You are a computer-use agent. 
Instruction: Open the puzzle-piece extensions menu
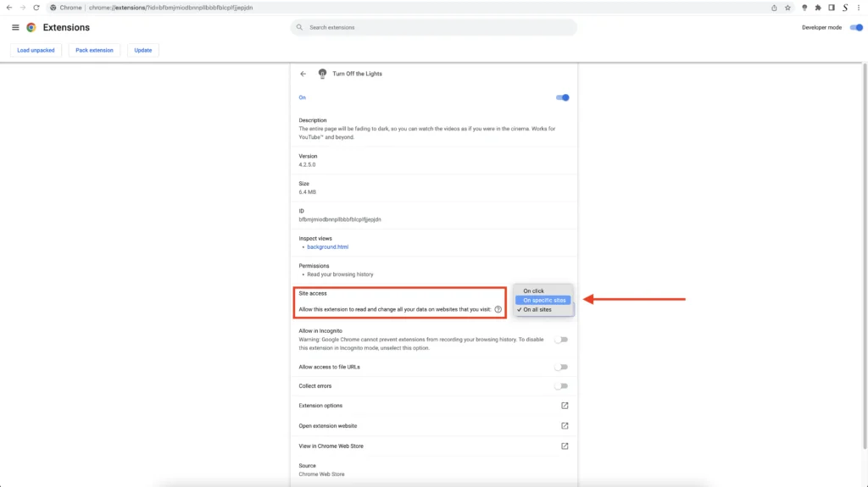pyautogui.click(x=817, y=8)
